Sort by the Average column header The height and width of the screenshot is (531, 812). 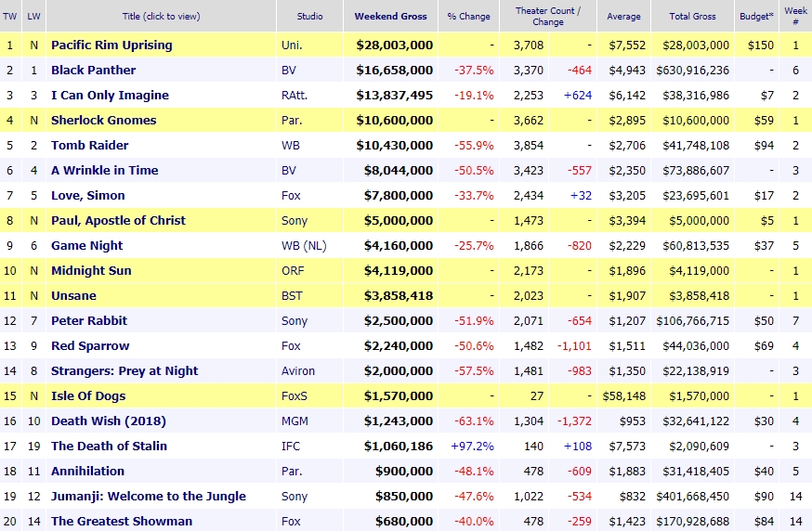pyautogui.click(x=623, y=16)
